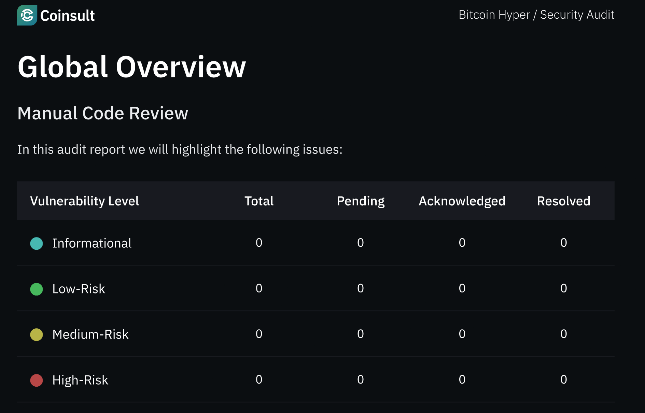Viewport: 645px width, 413px height.
Task: Click the Pending column header
Action: [361, 201]
